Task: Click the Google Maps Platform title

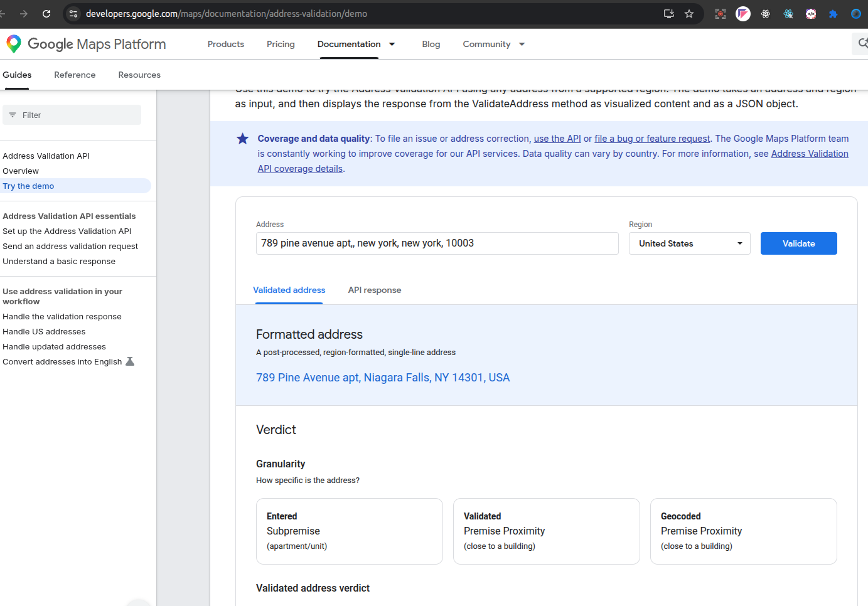Action: pos(97,44)
